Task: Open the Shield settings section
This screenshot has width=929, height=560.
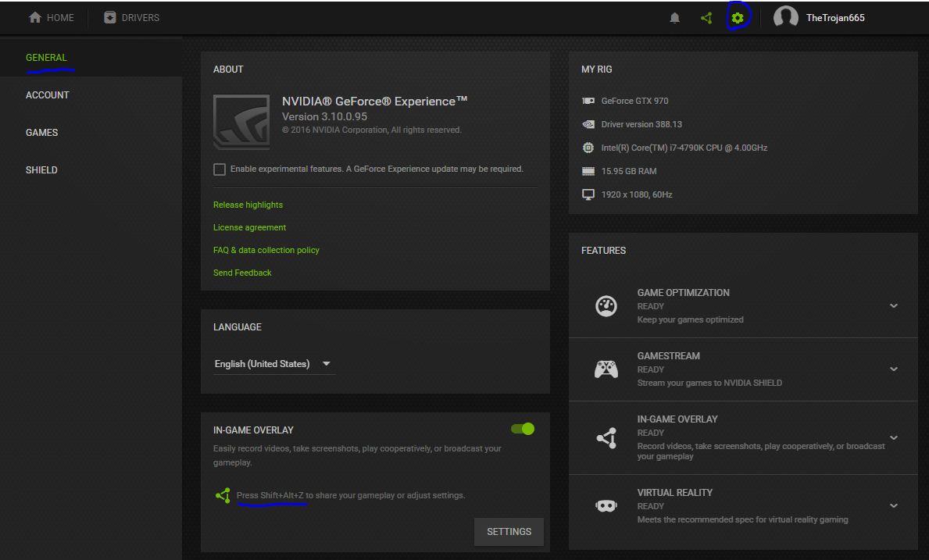Action: click(x=41, y=170)
